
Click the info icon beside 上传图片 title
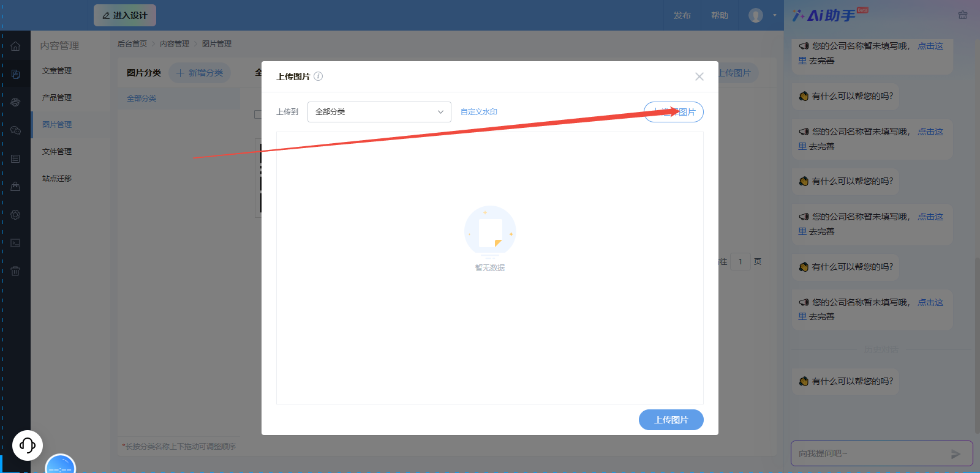(x=318, y=76)
